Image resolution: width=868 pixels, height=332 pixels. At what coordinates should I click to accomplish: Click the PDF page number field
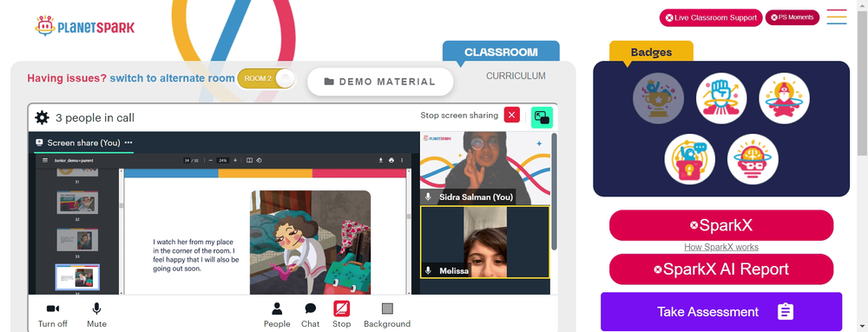coord(187,160)
